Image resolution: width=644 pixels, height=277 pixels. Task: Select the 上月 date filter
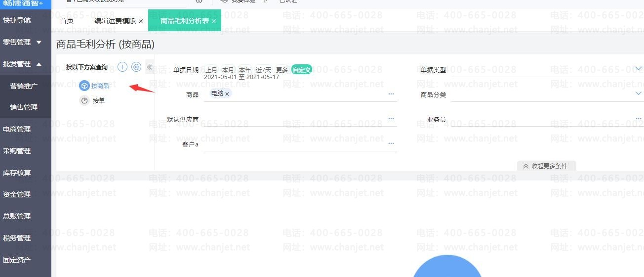[211, 70]
